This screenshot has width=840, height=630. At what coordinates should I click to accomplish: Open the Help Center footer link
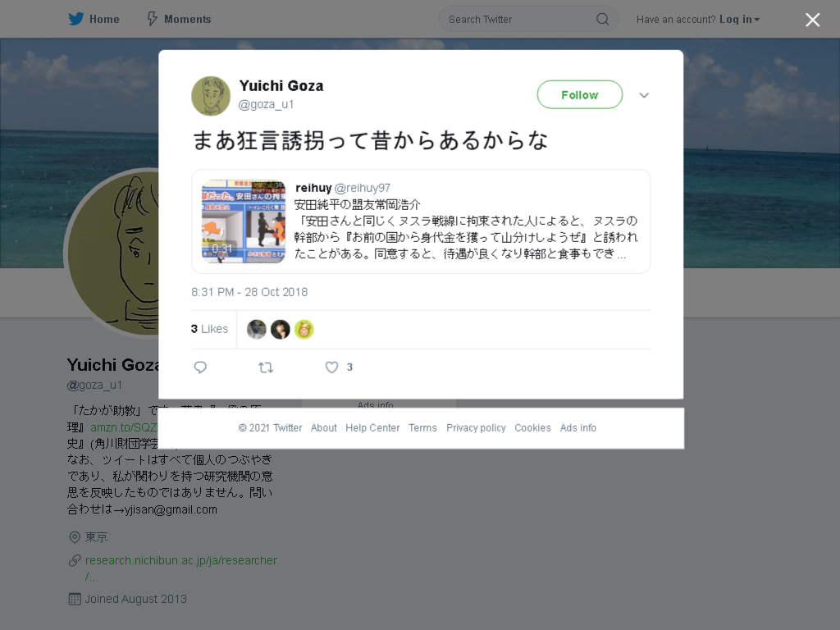[372, 427]
